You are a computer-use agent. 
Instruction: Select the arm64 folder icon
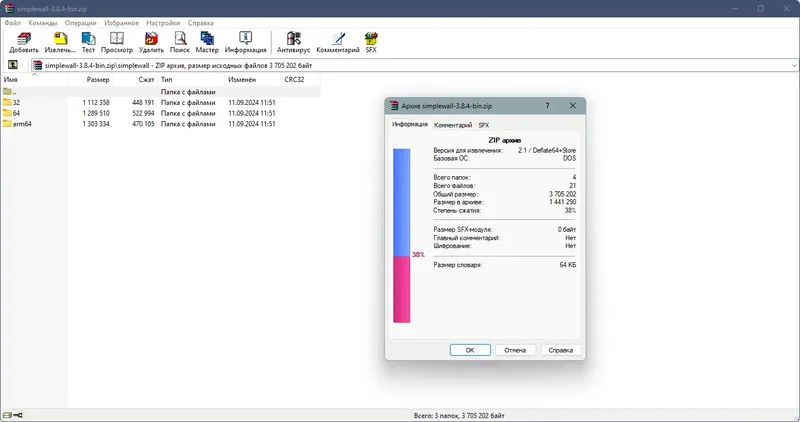coord(7,123)
